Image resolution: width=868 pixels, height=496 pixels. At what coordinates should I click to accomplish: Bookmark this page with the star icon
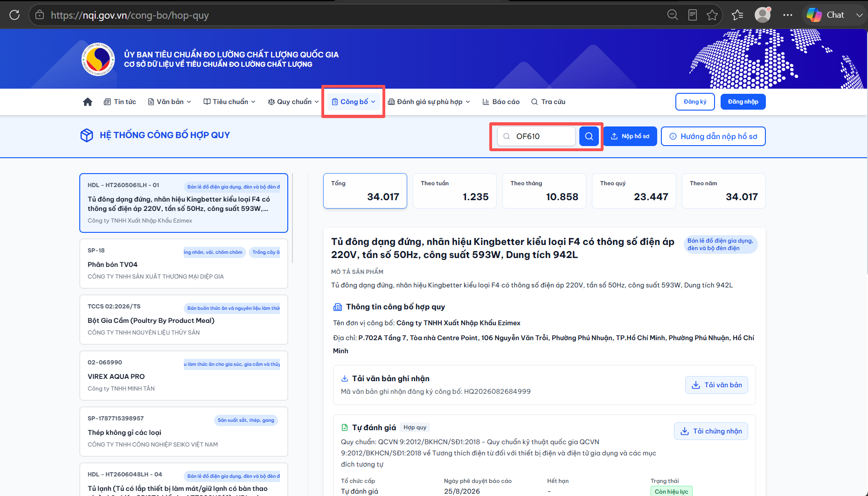tap(712, 15)
